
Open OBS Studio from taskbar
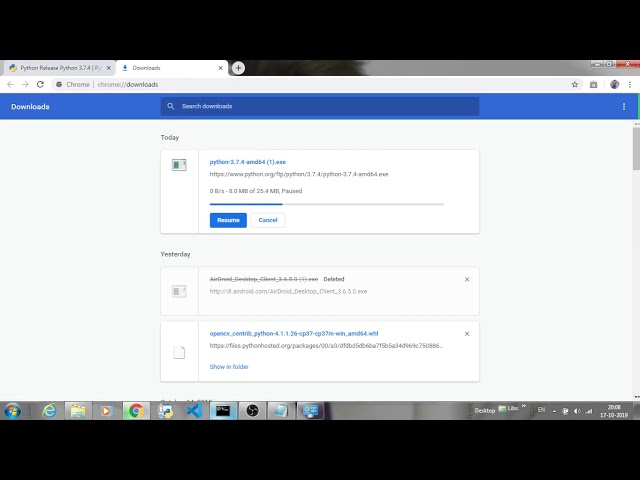(x=252, y=411)
